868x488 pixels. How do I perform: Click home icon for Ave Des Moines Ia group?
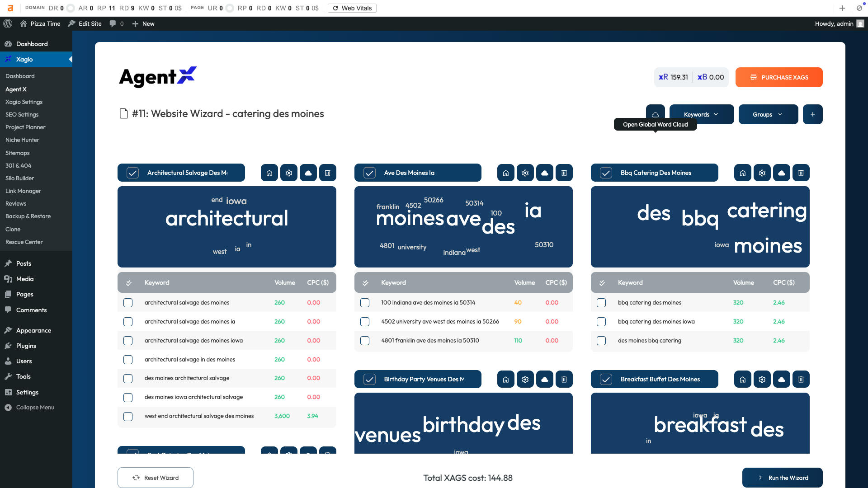click(x=506, y=173)
